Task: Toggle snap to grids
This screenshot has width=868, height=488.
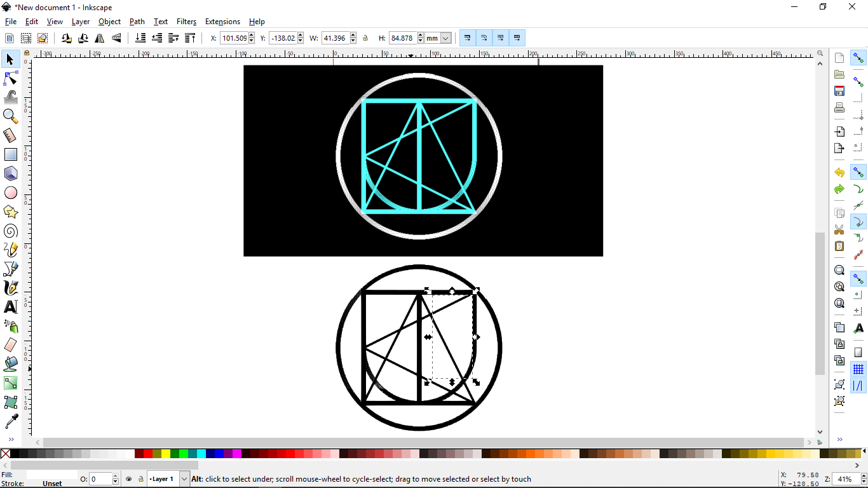Action: (858, 369)
